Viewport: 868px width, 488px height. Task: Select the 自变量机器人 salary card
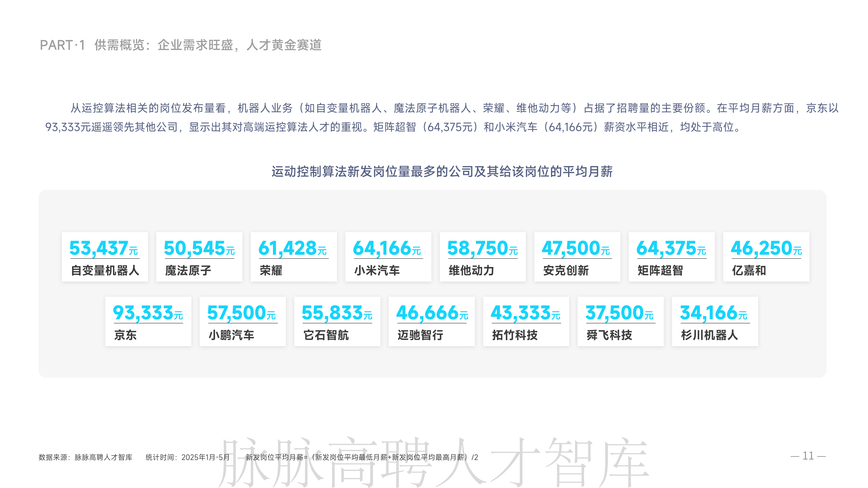click(x=105, y=257)
